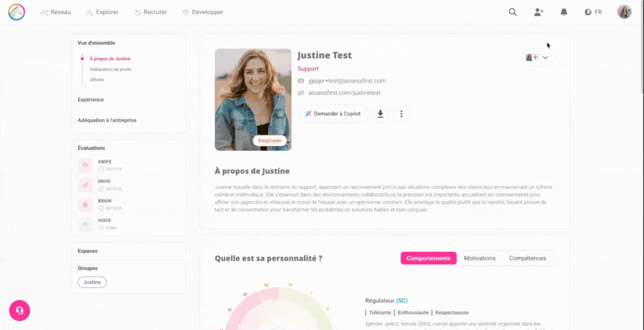The image size is (644, 330).
Task: Open the assessfirst.com/justinetest profile link
Action: click(344, 93)
